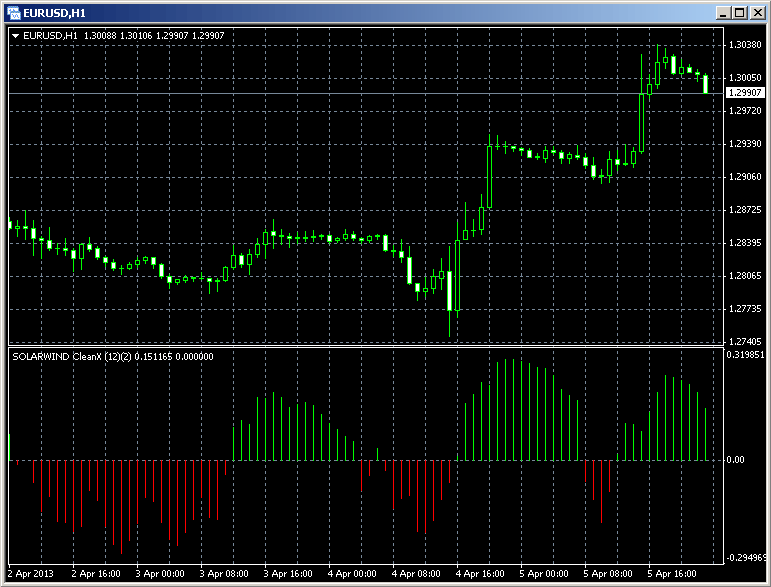Click the 5 Apr 00:00 time label
The image size is (771, 587).
[543, 575]
